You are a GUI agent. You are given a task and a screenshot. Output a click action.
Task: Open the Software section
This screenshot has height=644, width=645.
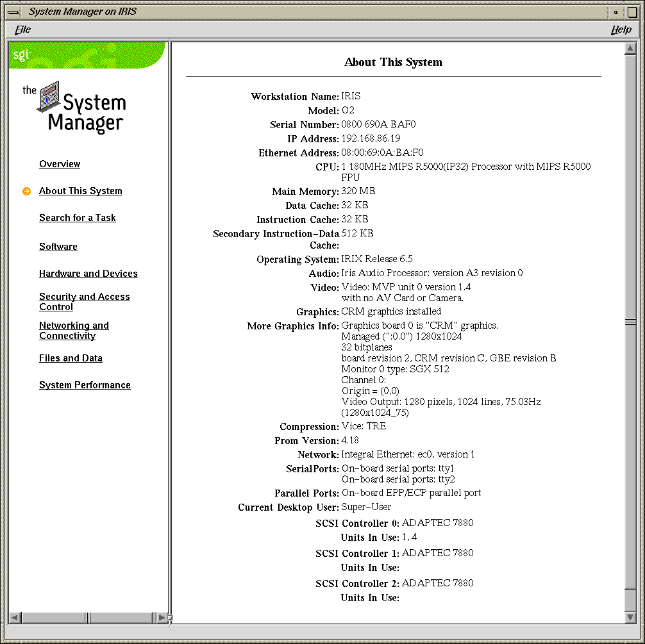pos(58,247)
